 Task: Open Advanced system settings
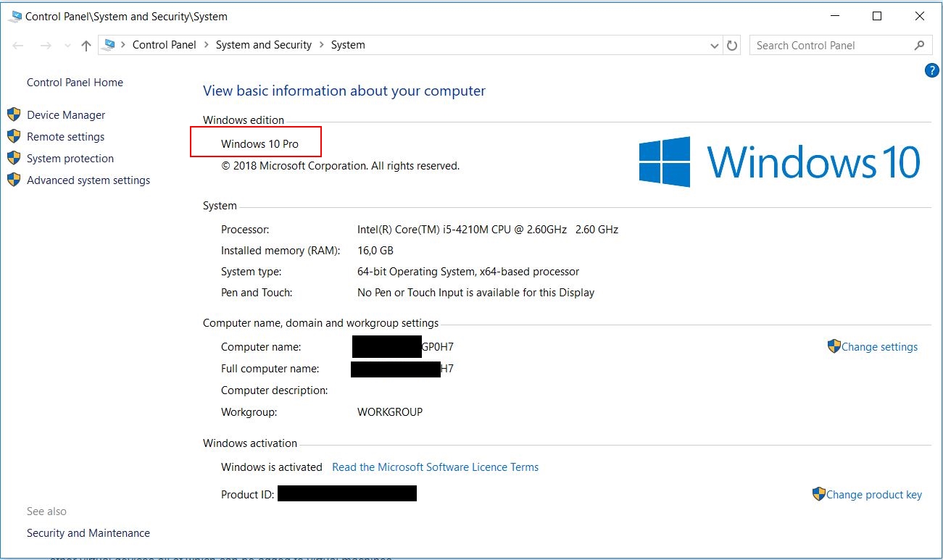point(88,180)
